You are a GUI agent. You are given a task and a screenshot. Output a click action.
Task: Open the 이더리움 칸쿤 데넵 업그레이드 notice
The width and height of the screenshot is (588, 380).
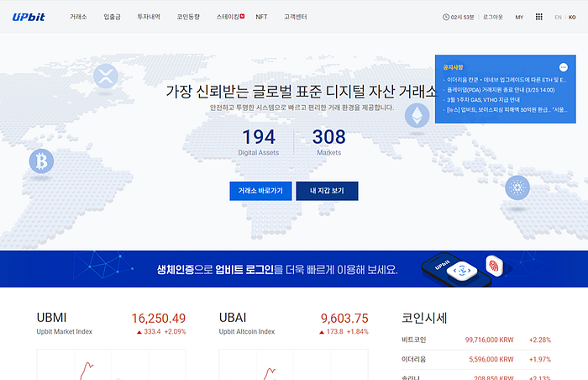pyautogui.click(x=505, y=80)
